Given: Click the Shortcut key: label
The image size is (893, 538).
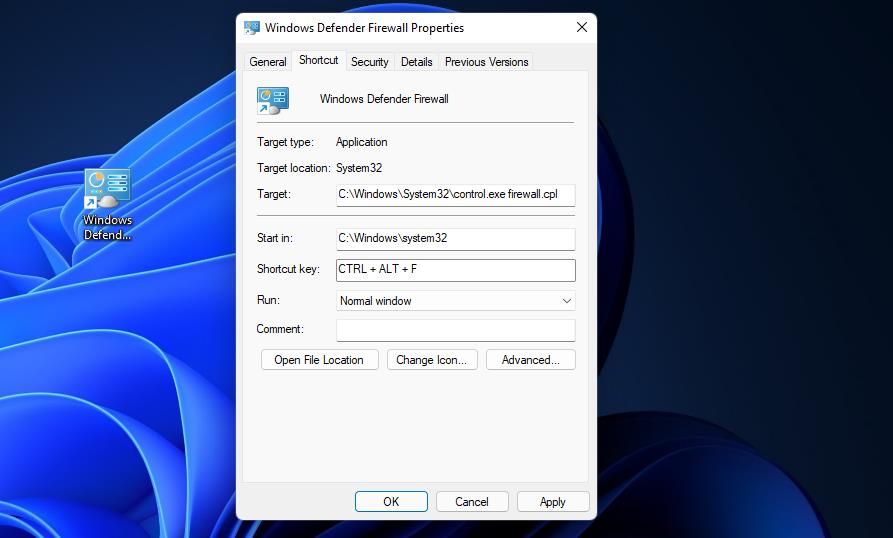Looking at the screenshot, I should click(288, 269).
